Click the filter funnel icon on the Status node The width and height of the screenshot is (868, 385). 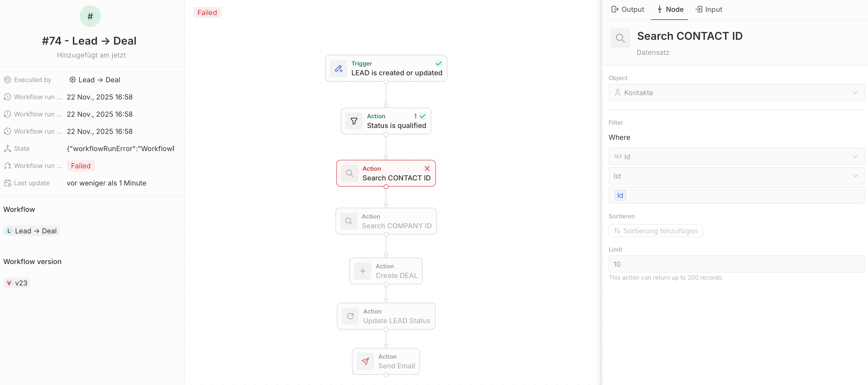click(x=354, y=121)
